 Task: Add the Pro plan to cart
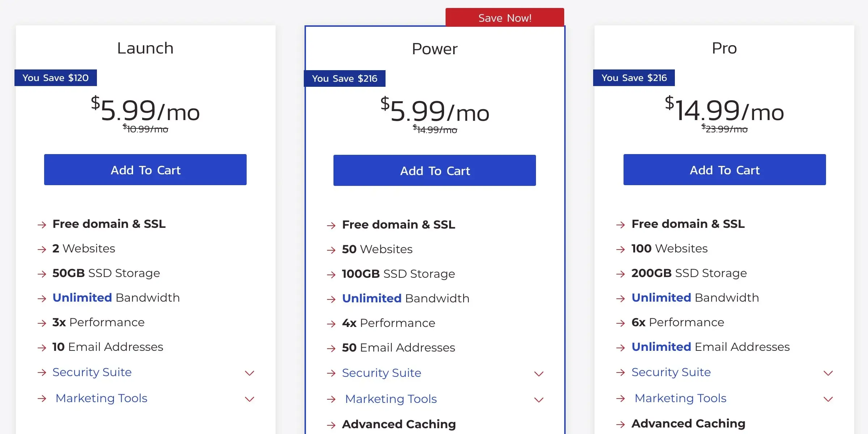point(724,170)
